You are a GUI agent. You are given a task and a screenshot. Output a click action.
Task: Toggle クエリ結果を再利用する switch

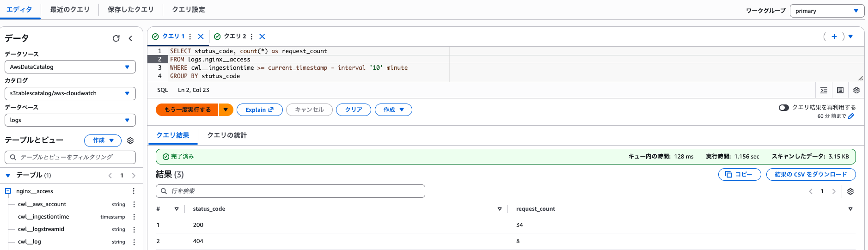(x=783, y=108)
